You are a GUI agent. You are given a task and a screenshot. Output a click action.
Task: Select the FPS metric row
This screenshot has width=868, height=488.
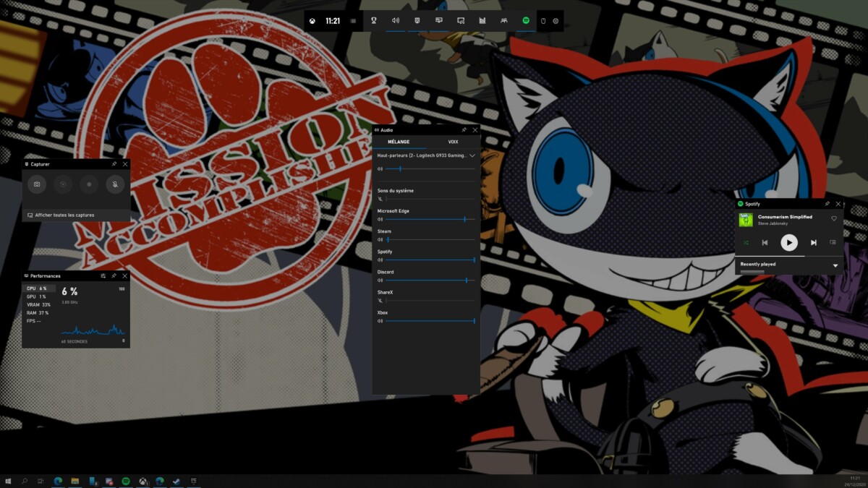coord(39,320)
